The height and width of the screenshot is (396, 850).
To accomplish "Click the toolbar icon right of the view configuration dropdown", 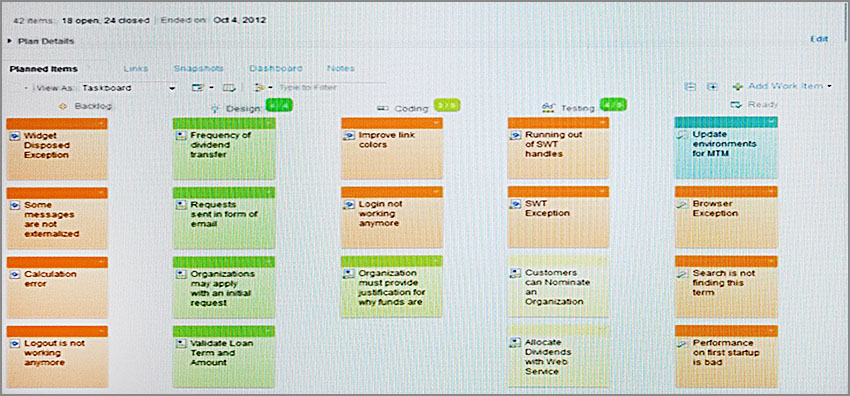I will pyautogui.click(x=229, y=87).
